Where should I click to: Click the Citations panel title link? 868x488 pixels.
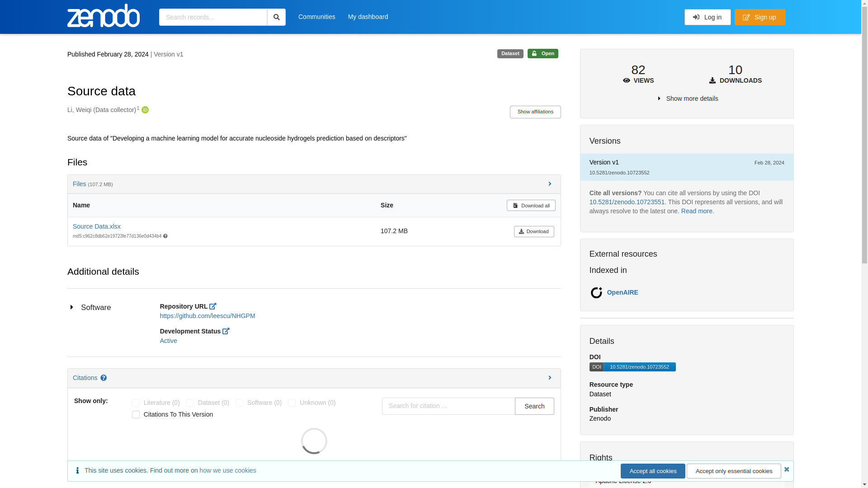pyautogui.click(x=85, y=378)
